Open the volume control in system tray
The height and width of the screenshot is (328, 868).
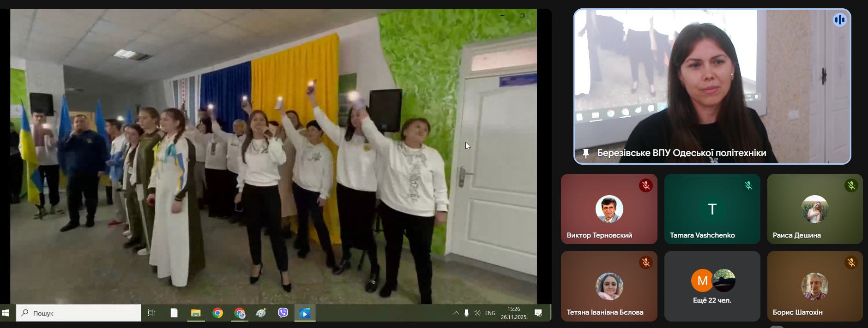click(477, 313)
